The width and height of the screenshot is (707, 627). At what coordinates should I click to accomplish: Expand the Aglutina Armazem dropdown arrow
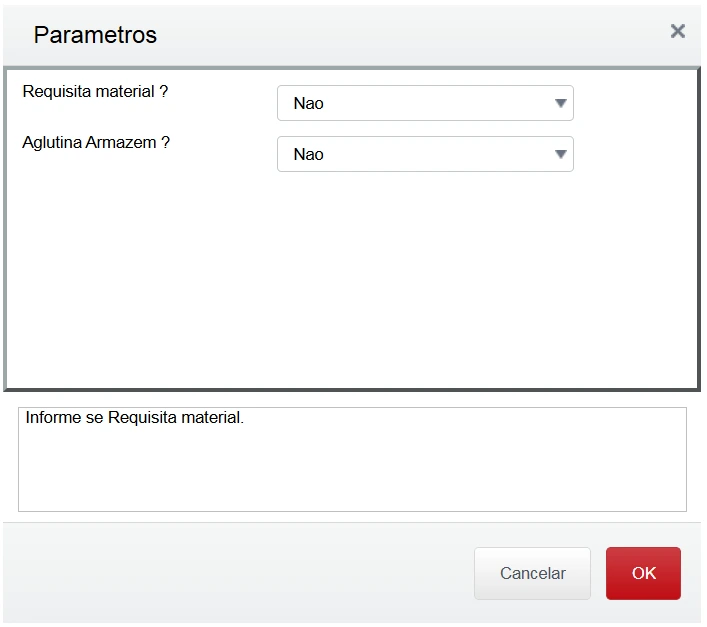click(x=561, y=154)
